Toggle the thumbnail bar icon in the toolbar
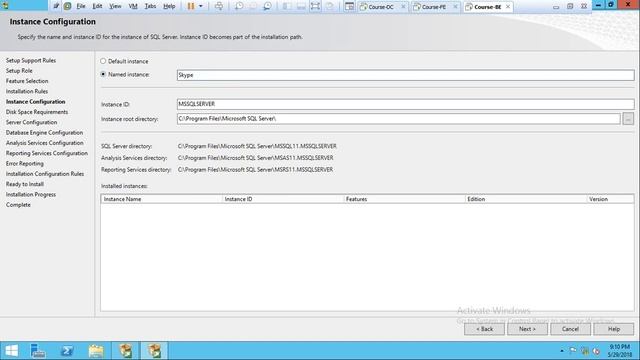The height and width of the screenshot is (360, 640). click(x=301, y=6)
